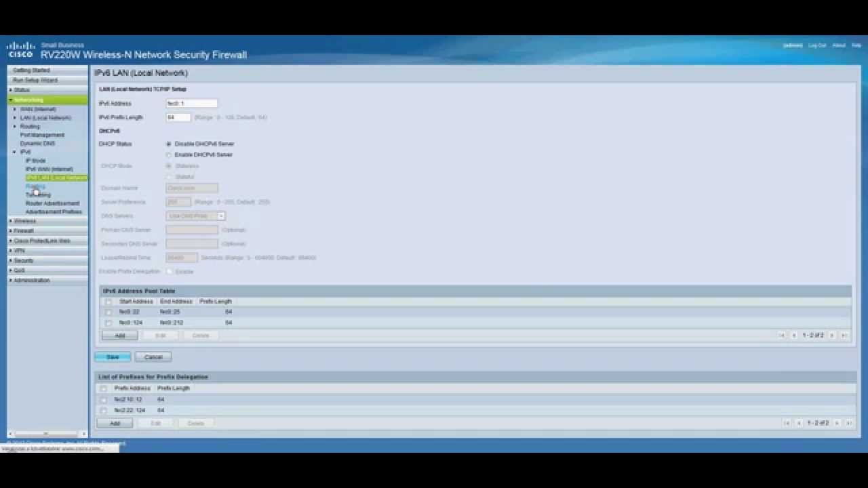
Task: Click into the IPv6 Address field
Action: 192,103
